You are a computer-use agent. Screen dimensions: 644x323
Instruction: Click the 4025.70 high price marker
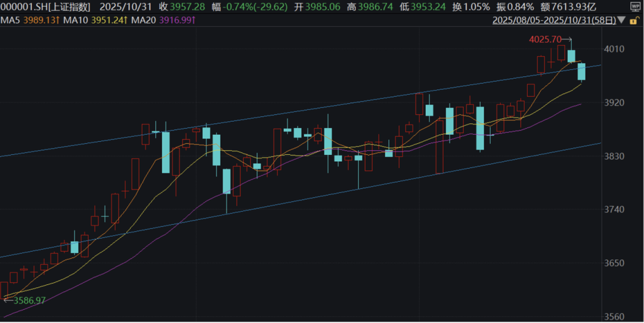coord(545,40)
